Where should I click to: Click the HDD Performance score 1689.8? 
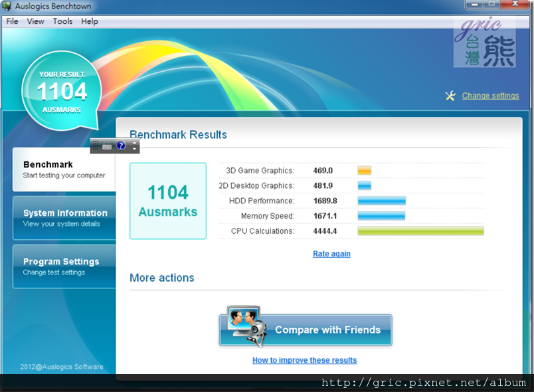(x=325, y=201)
